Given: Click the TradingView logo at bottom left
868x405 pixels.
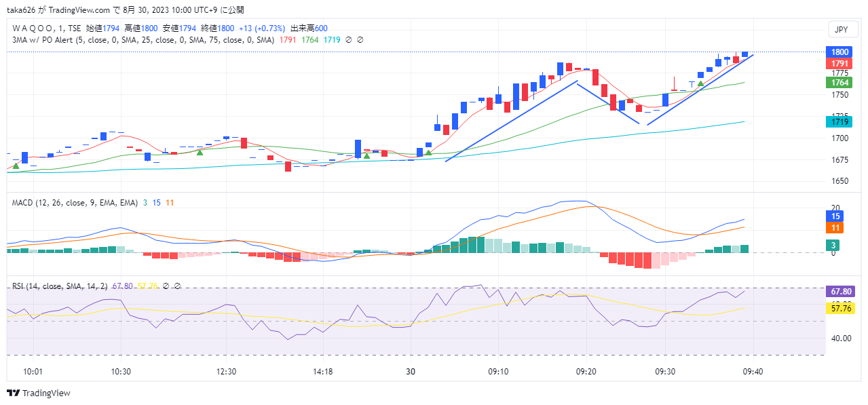Looking at the screenshot, I should [39, 393].
